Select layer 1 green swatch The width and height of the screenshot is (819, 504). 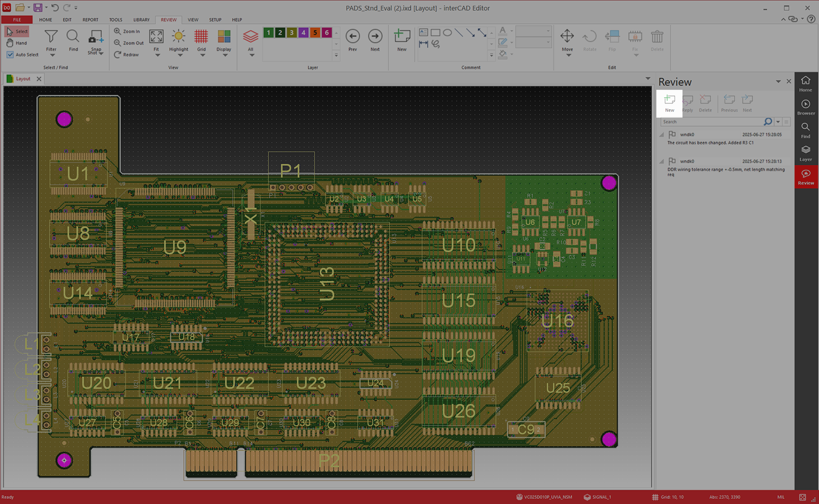coord(268,33)
